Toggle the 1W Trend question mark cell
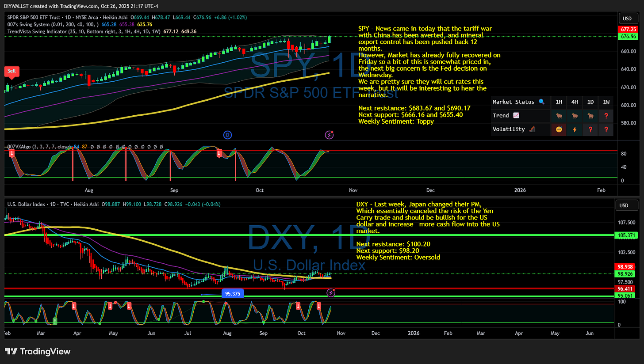The height and width of the screenshot is (364, 644). [606, 116]
